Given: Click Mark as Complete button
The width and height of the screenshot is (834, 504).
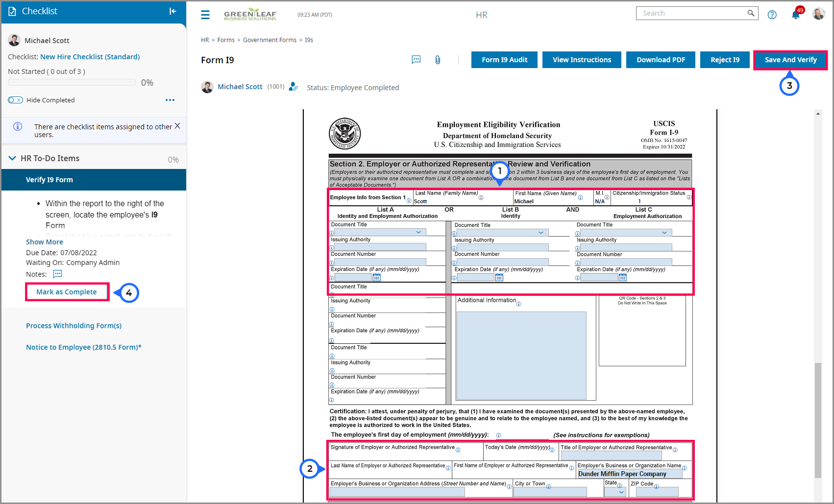Looking at the screenshot, I should (67, 292).
